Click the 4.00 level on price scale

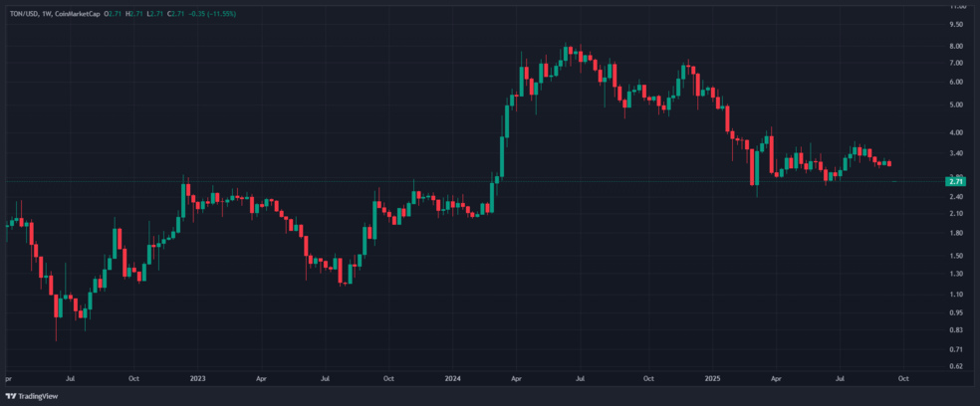point(956,132)
